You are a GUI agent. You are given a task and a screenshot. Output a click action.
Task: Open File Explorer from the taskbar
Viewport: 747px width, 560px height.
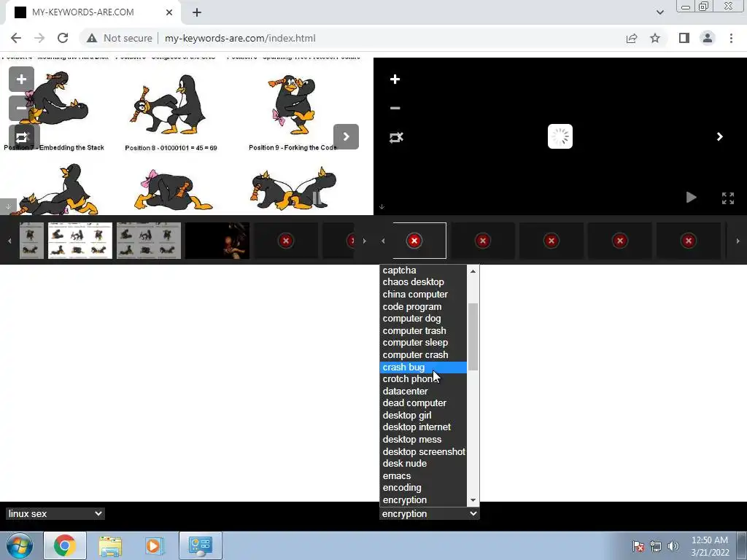point(110,545)
